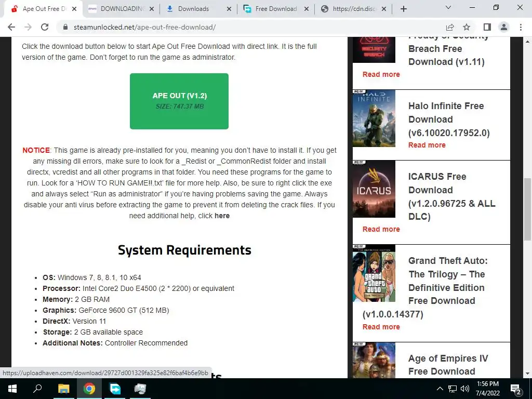This screenshot has width=532, height=399.
Task: Click the scrollbar up arrow
Action: pyautogui.click(x=527, y=41)
